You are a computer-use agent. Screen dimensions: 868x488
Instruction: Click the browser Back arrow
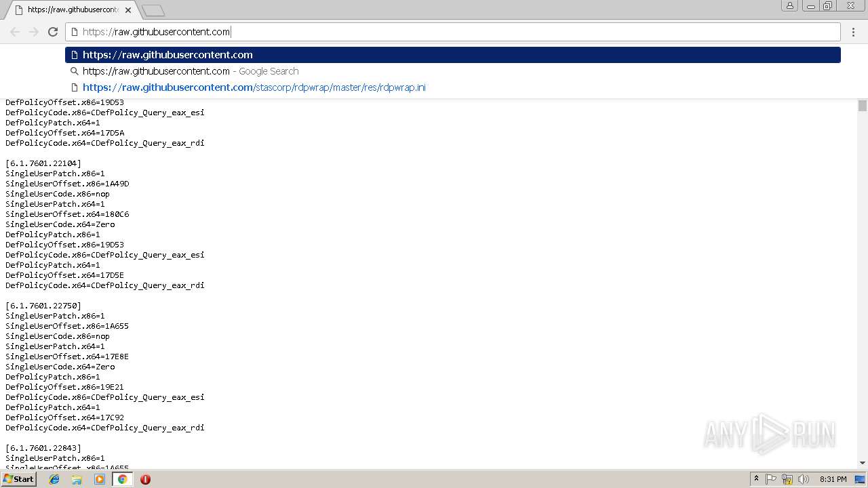point(15,32)
